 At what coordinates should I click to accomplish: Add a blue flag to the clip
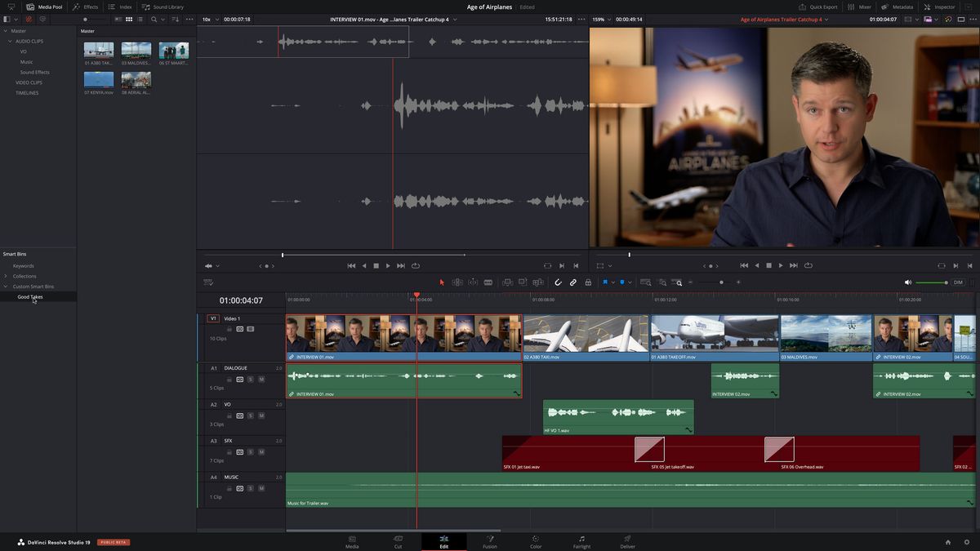(605, 282)
